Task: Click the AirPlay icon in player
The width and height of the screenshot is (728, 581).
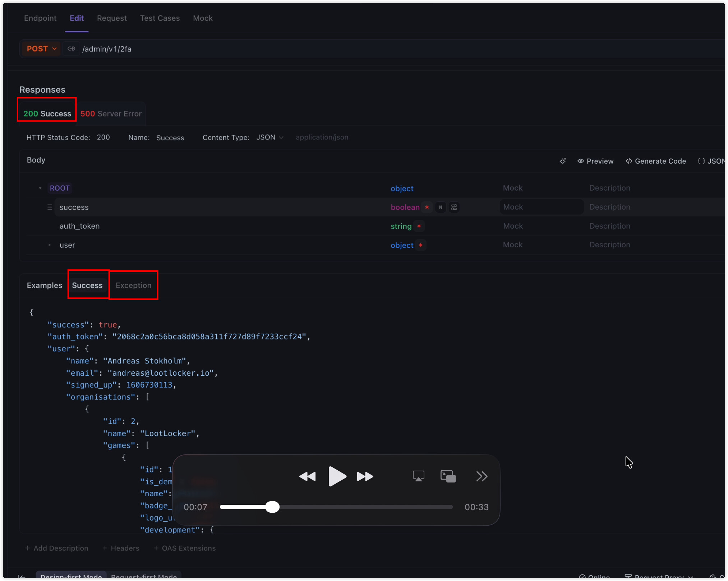Action: click(x=418, y=476)
